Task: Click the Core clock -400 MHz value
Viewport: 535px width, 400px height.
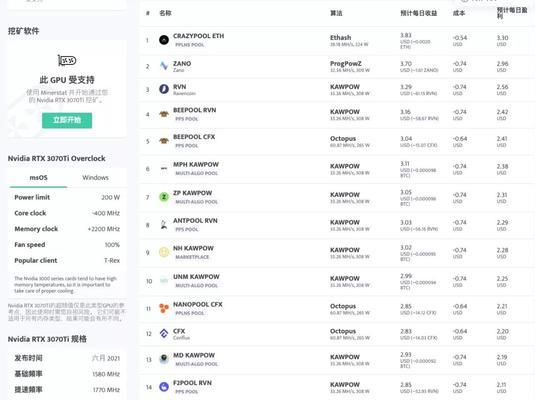Action: click(106, 213)
